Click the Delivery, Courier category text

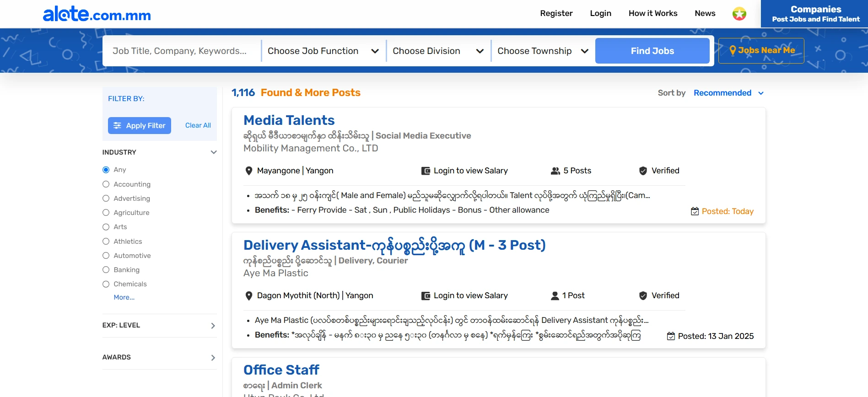point(373,261)
